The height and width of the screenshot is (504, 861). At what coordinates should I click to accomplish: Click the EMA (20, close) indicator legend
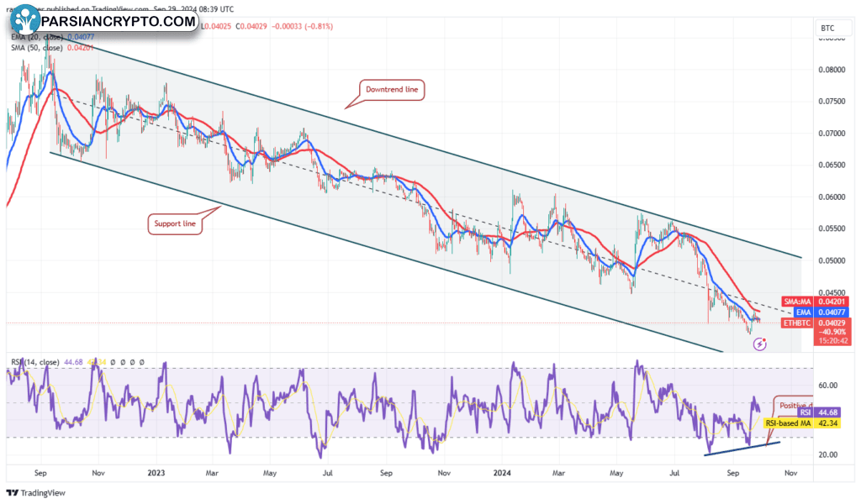pyautogui.click(x=49, y=37)
